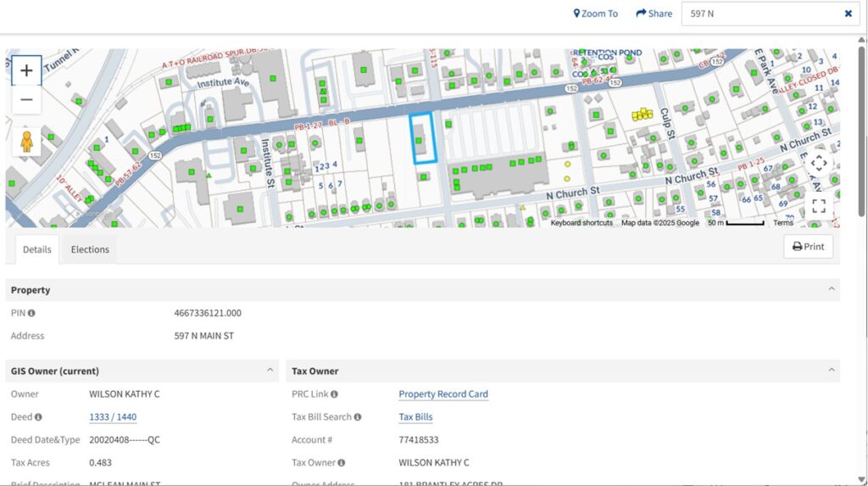Switch to the Details tab

point(37,249)
